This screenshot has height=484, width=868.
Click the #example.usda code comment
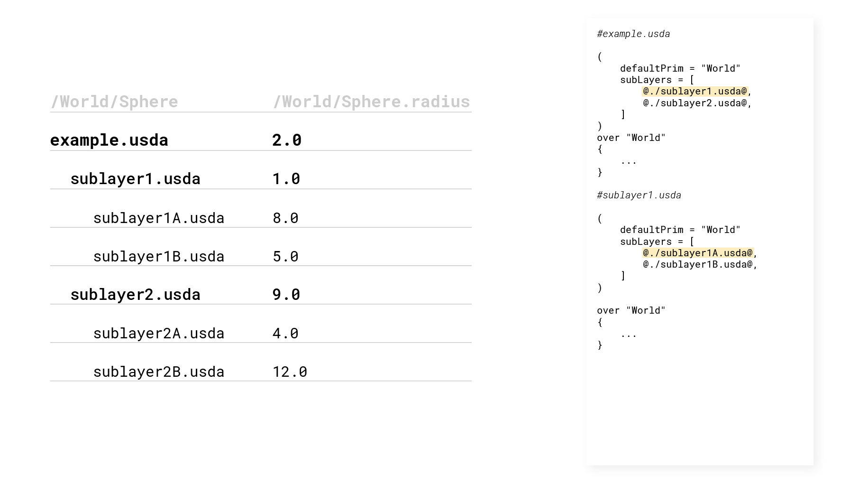633,34
